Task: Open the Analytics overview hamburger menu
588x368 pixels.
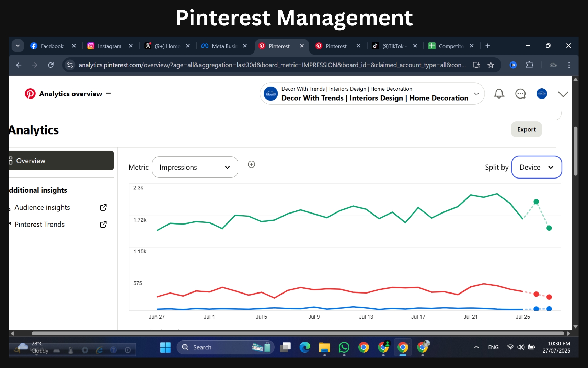Action: point(108,93)
